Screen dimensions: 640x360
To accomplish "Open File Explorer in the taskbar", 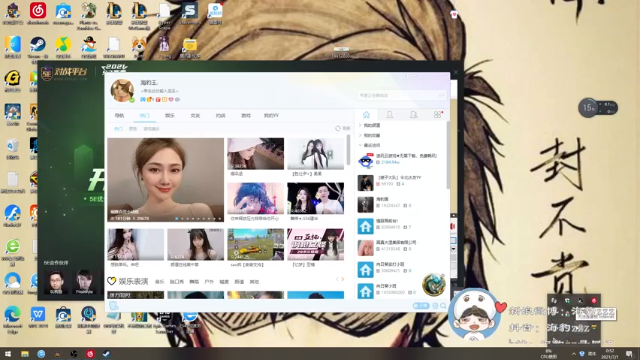I will [25, 354].
